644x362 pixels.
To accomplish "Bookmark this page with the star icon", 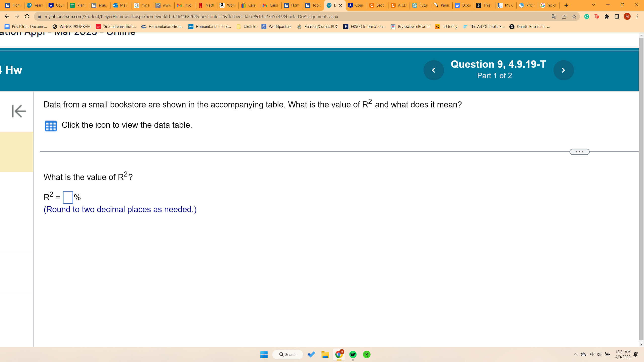I will coord(574,17).
